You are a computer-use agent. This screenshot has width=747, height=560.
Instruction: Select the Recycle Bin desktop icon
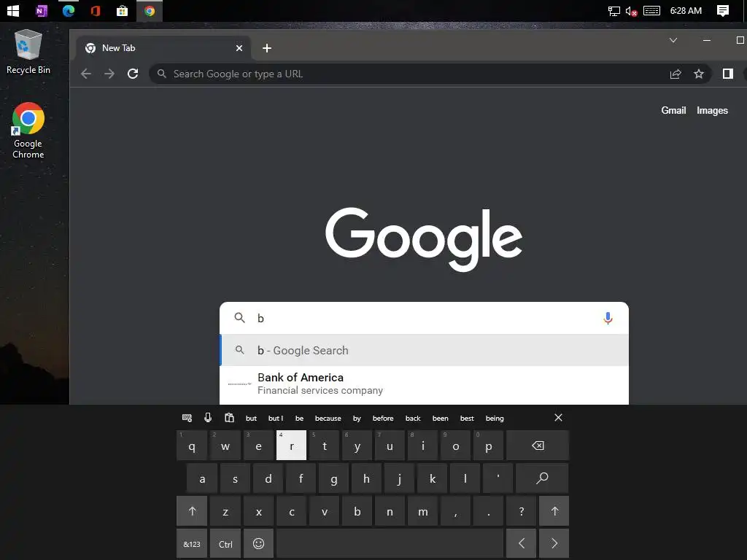click(x=28, y=52)
